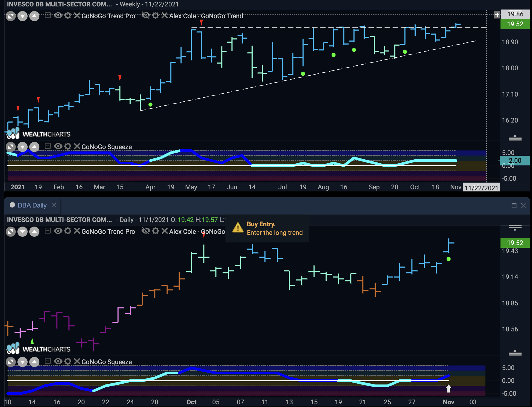Move daily GoNoGo Squeeze pane up
This screenshot has height=407, width=532.
(x=34, y=362)
